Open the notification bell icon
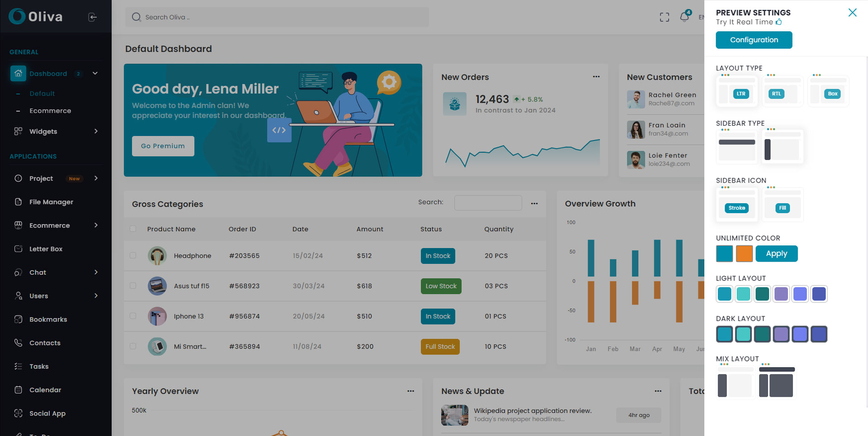 (x=684, y=17)
